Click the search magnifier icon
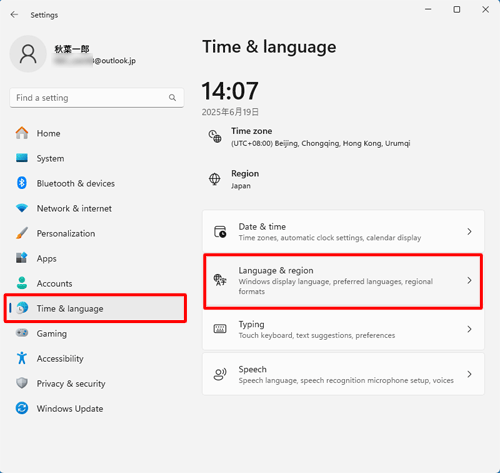The width and height of the screenshot is (500, 473). (x=172, y=98)
